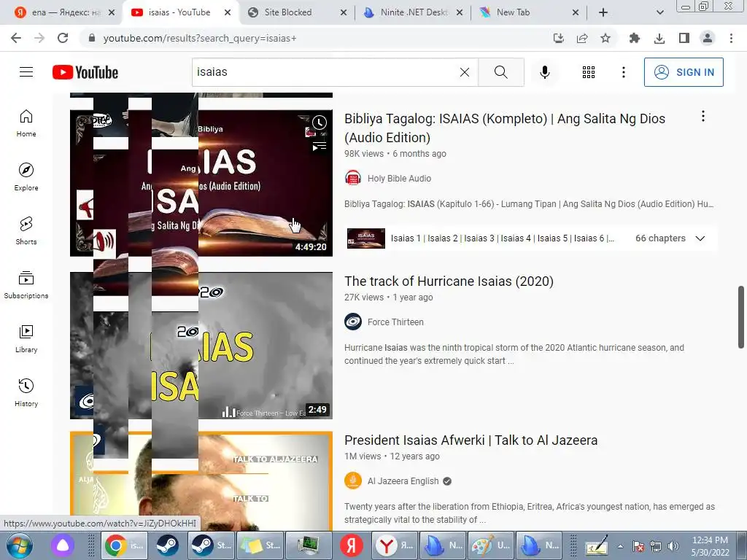The width and height of the screenshot is (747, 560).
Task: Open Al Jazeera English channel
Action: [x=403, y=481]
